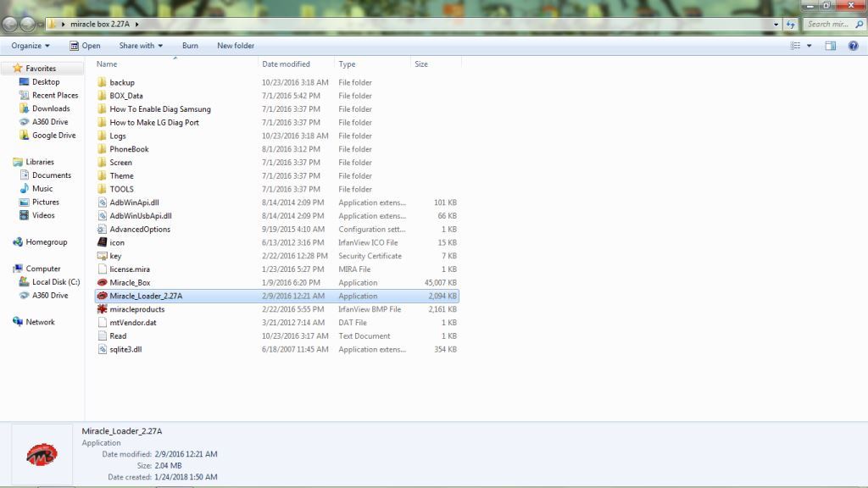
Task: Select the miracleproducts BMP file icon
Action: coord(102,309)
